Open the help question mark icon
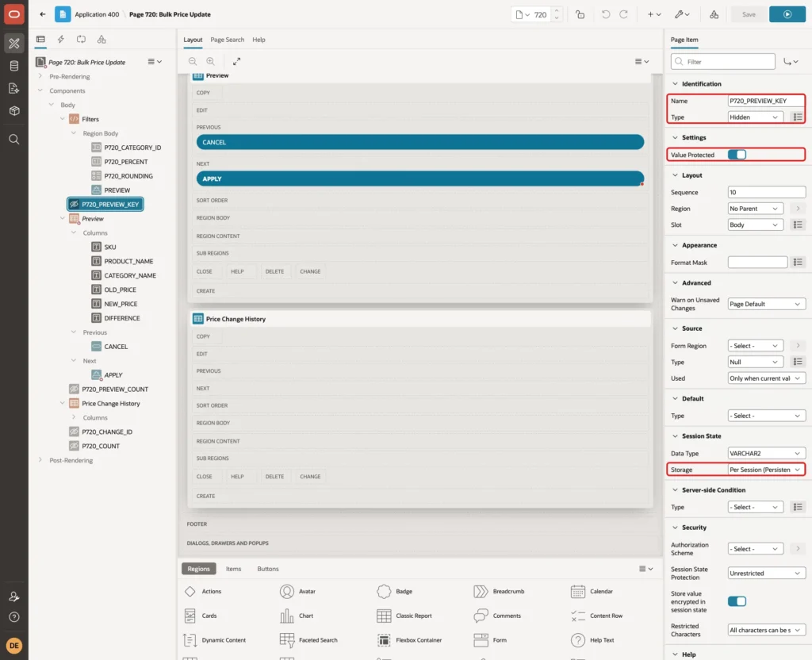Viewport: 812px width, 660px height. [x=14, y=617]
